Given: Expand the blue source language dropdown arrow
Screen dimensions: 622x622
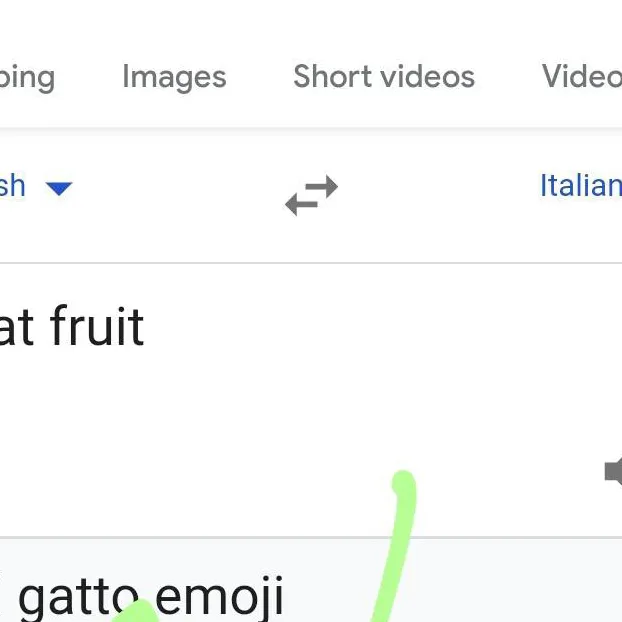Looking at the screenshot, I should (x=59, y=187).
